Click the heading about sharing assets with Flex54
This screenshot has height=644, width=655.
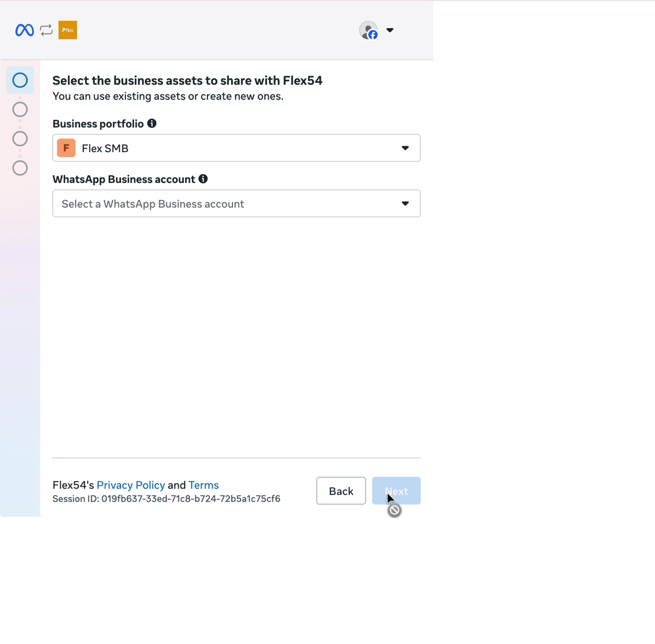pos(187,80)
